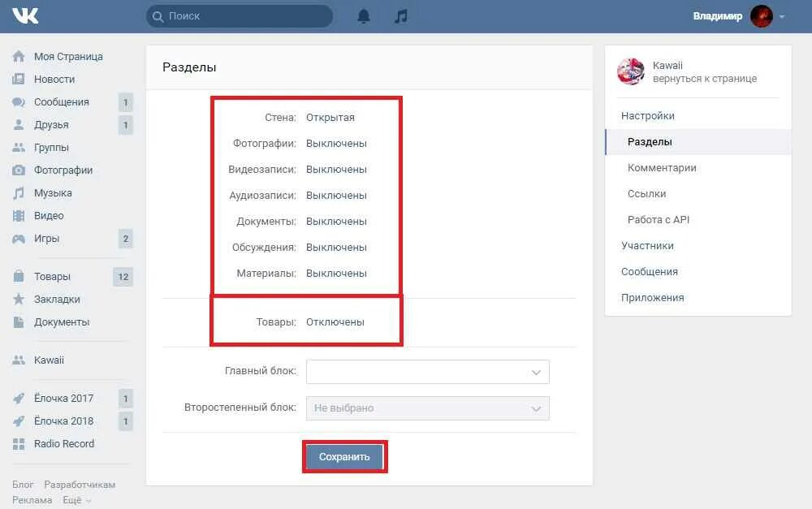812x509 pixels.
Task: Open the Блог footer link
Action: [23, 485]
